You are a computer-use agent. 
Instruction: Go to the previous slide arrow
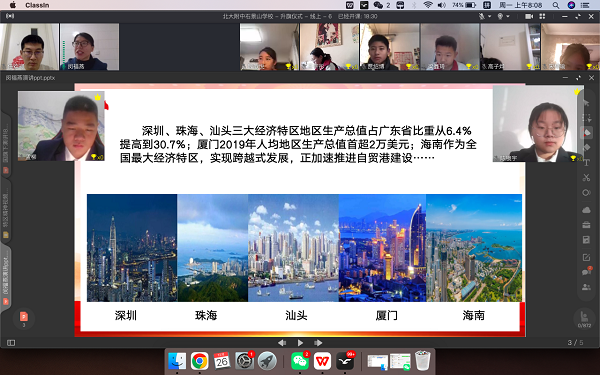click(282, 343)
